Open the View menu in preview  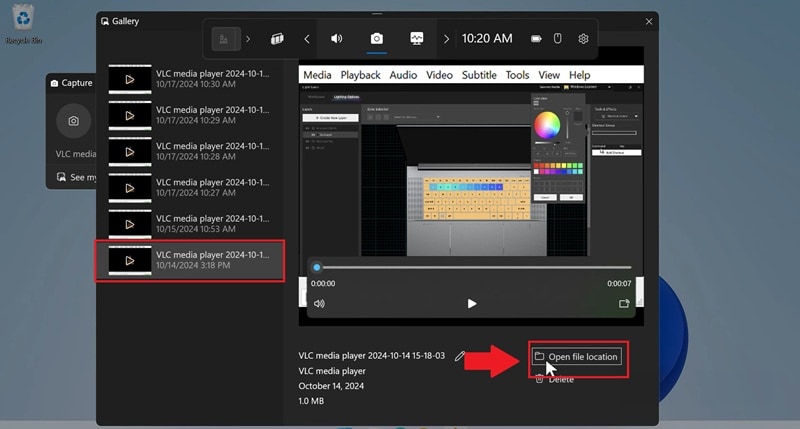tap(549, 75)
